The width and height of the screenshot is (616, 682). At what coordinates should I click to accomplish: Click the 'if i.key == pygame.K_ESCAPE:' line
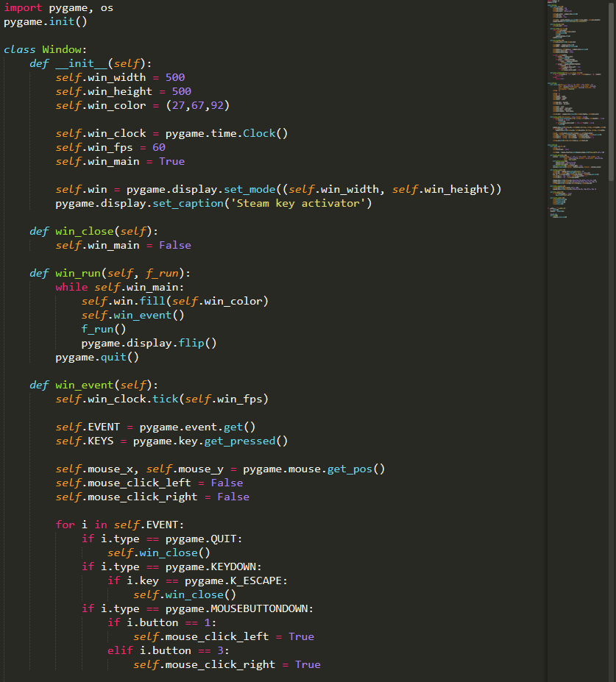pos(197,580)
